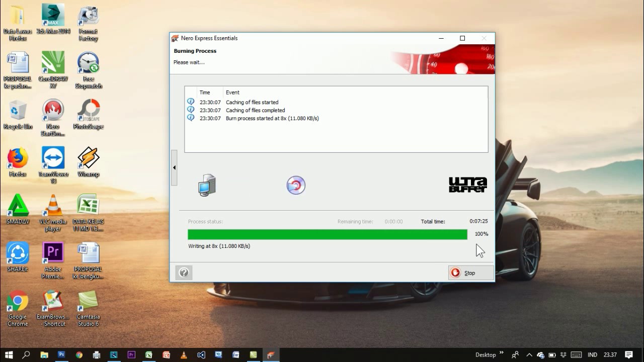Open Visual Studio from the taskbar
Viewport: 644px width, 362px height.
click(201, 354)
